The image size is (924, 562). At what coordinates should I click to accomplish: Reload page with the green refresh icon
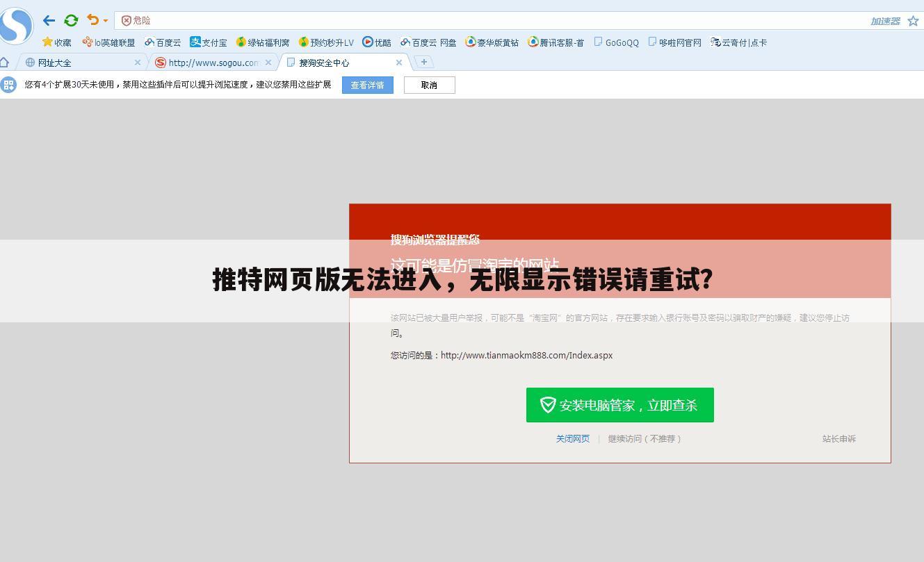pos(71,21)
